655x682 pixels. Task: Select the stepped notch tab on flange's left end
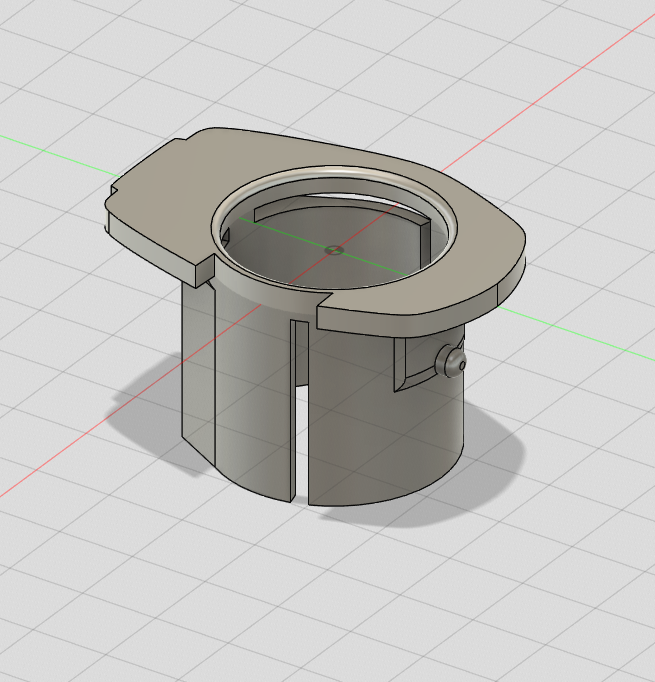pyautogui.click(x=144, y=163)
